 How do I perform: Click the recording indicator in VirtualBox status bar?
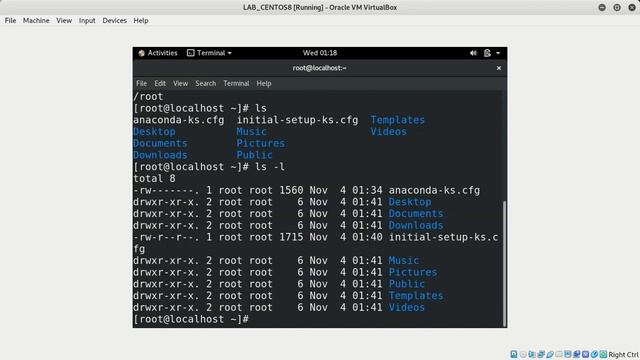pyautogui.click(x=576, y=354)
